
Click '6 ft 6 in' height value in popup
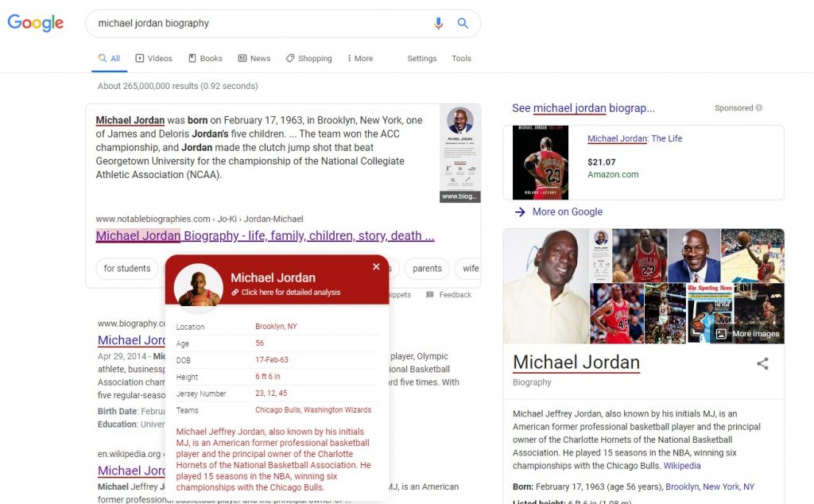tap(267, 376)
